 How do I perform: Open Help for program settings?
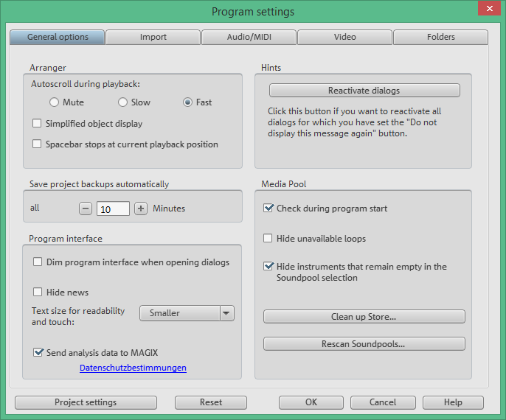[x=453, y=402]
